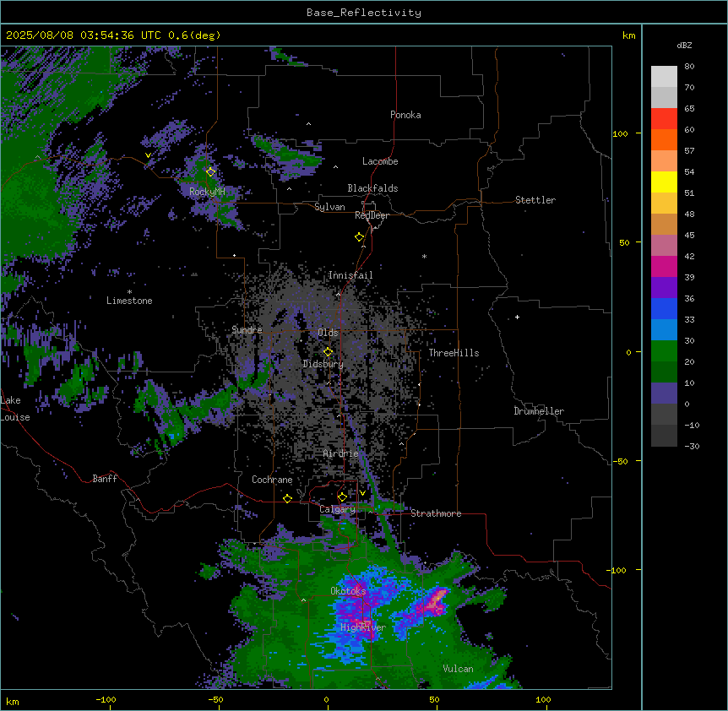
Task: Select the Okotoks label
Action: 348,591
